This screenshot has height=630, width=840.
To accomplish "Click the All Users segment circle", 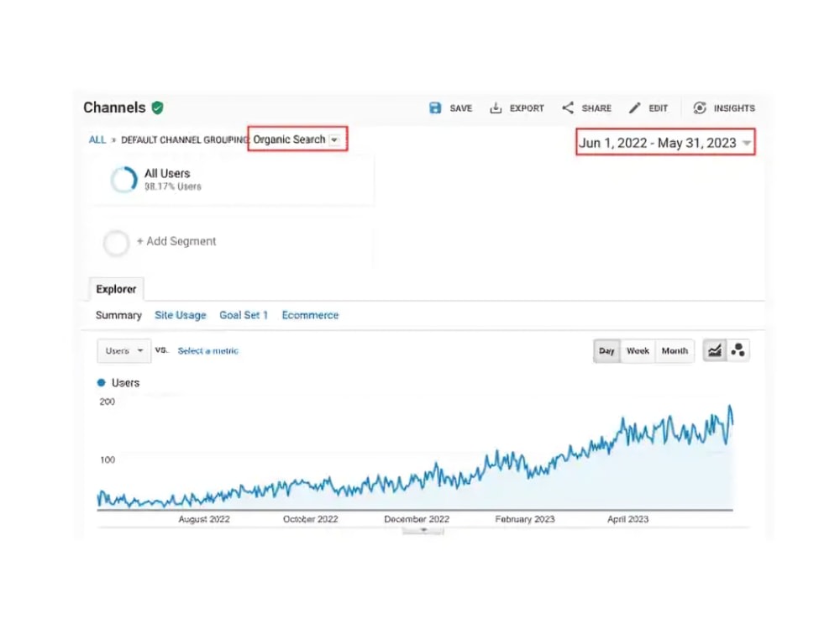I will point(123,180).
